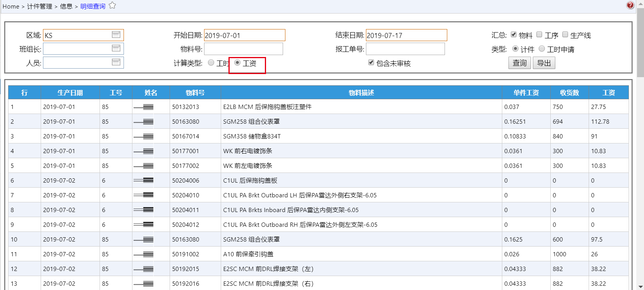Select received quantity 840 cell
Screen dimensions: 644x290
pos(570,136)
